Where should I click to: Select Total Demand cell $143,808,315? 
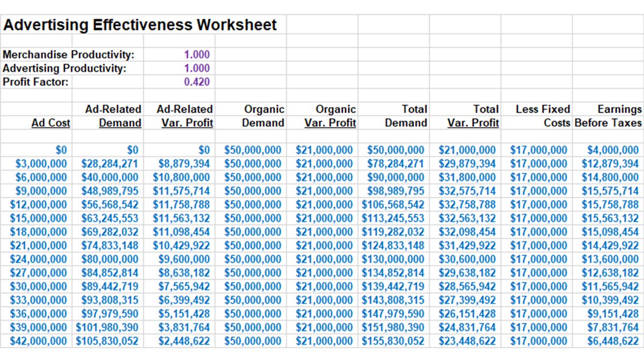(x=393, y=300)
